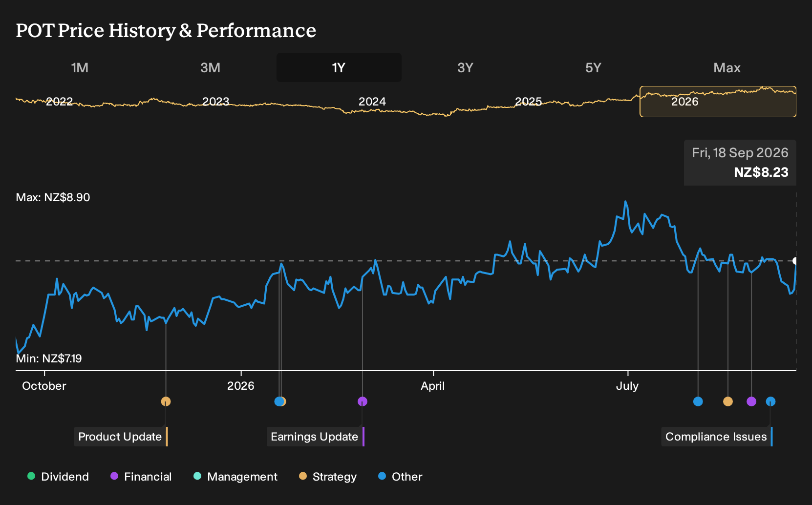Click the orange Product Update event marker

coord(166,401)
